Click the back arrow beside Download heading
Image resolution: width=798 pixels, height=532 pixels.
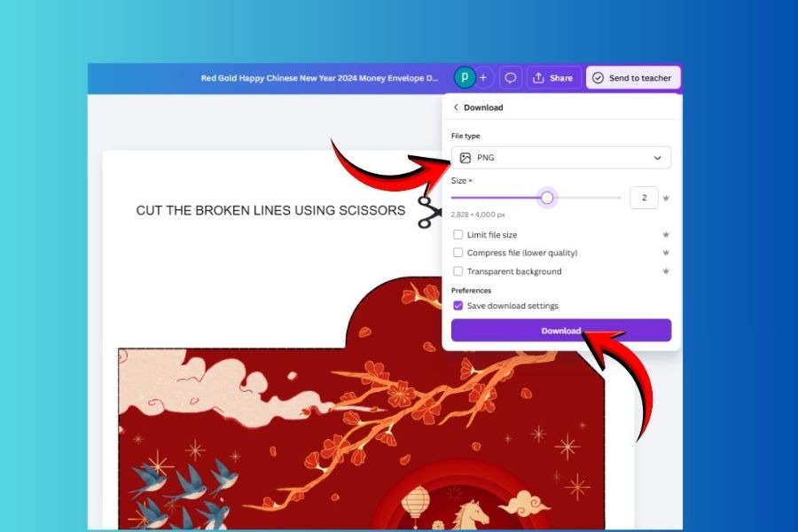456,107
